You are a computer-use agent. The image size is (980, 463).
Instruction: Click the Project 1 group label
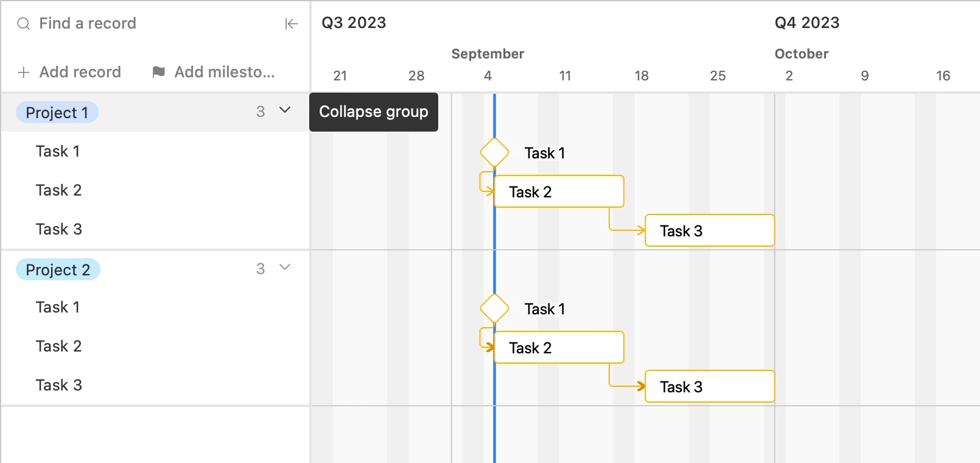[57, 113]
